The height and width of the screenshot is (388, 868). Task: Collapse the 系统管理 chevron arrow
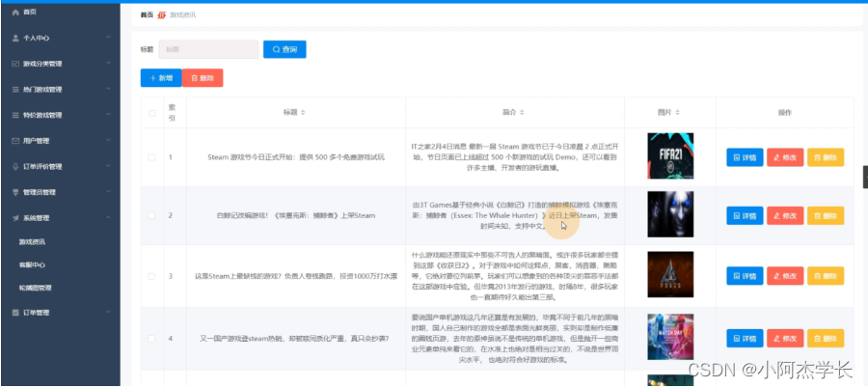tap(108, 218)
